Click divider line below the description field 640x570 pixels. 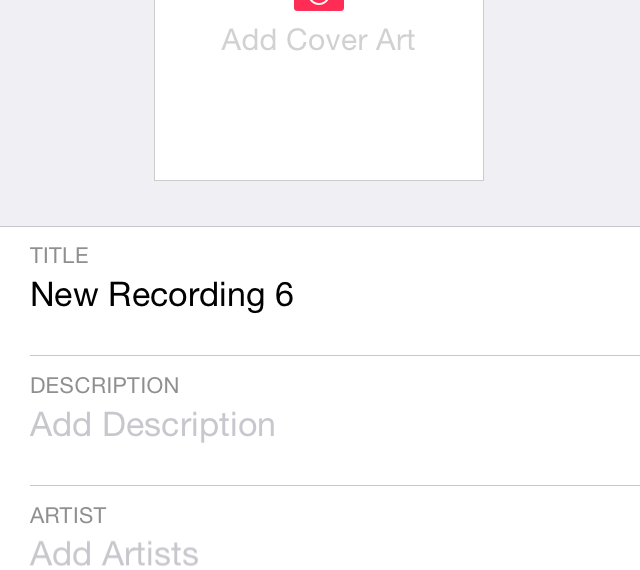(x=334, y=485)
